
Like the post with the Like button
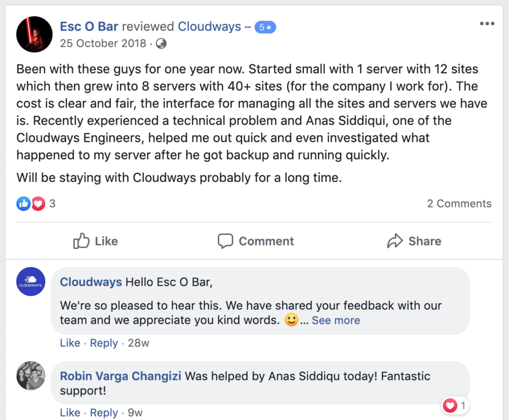96,241
